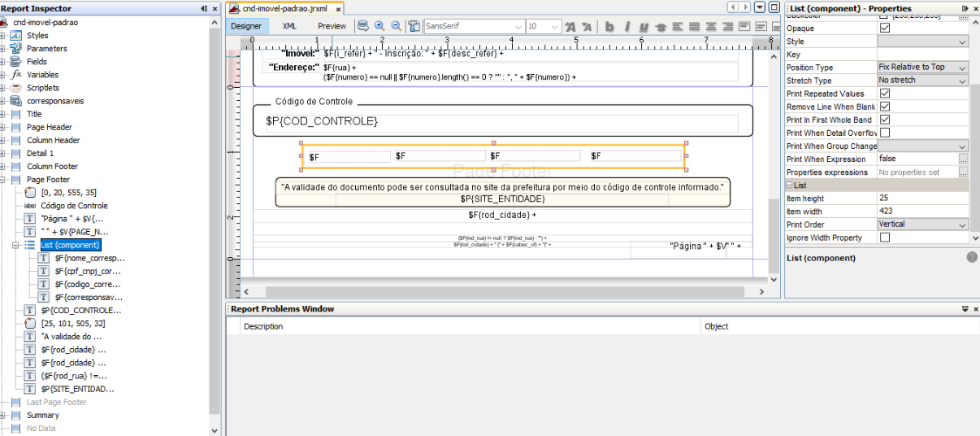Enable Print When Detail Overflows checkbox
The image size is (980, 436).
pyautogui.click(x=885, y=133)
